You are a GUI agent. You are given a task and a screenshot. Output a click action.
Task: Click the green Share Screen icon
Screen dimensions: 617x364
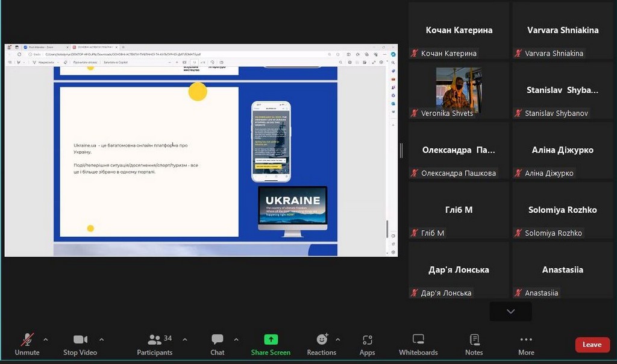(271, 339)
